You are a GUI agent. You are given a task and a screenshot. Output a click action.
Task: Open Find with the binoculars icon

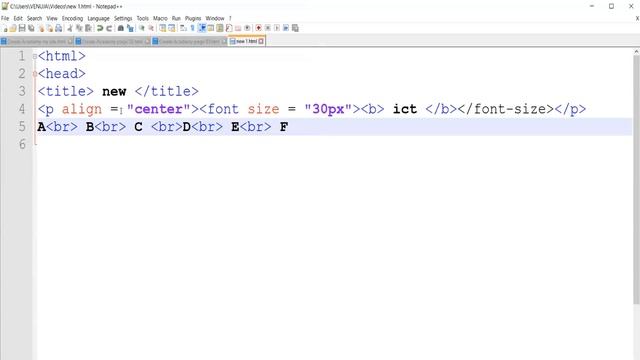coord(121,28)
